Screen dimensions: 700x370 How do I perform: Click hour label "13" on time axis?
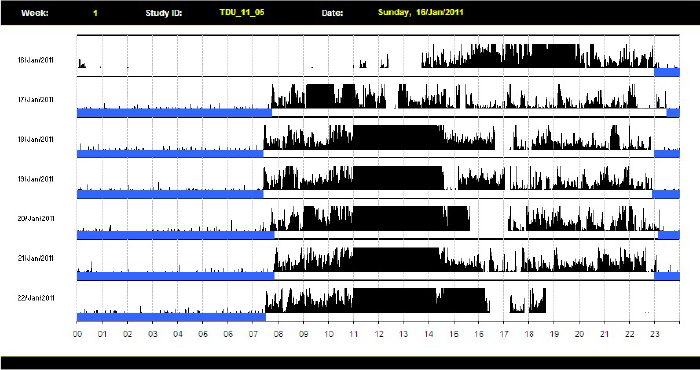coord(404,333)
